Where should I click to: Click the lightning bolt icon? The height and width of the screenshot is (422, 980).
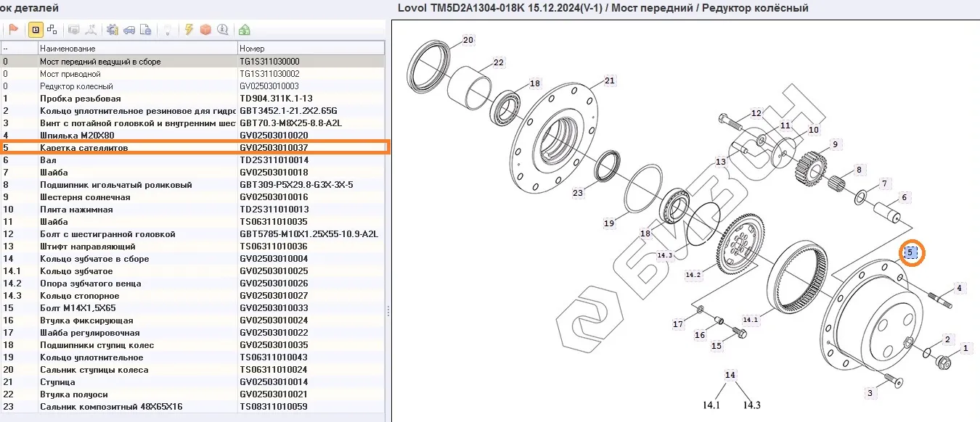pos(189,30)
